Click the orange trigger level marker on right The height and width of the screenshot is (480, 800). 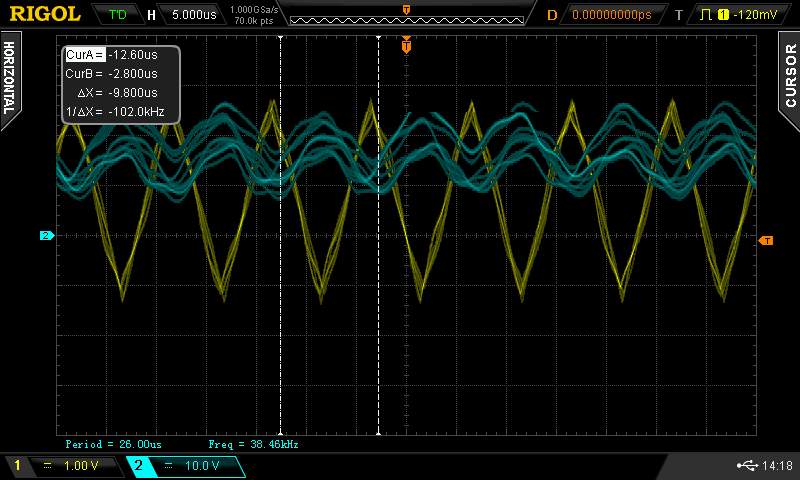pyautogui.click(x=765, y=241)
